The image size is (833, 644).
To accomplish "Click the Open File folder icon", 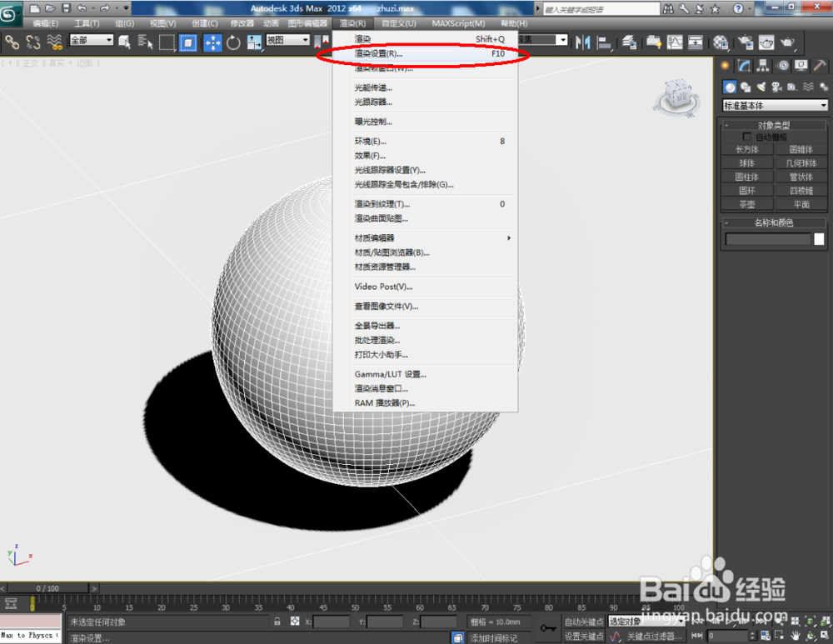I will coord(50,8).
